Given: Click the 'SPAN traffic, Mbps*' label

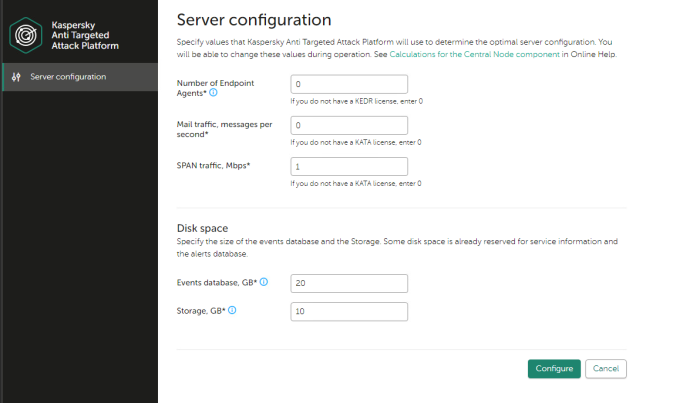Looking at the screenshot, I should tap(213, 166).
